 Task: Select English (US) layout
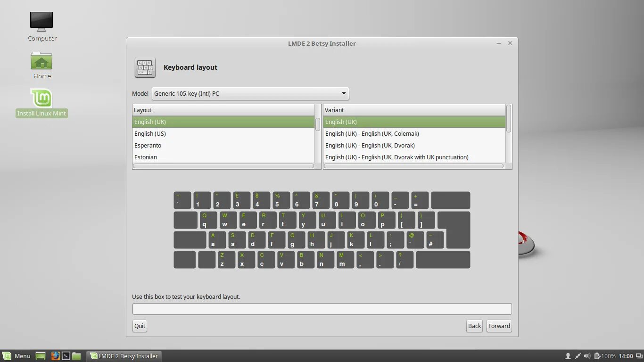click(x=223, y=133)
